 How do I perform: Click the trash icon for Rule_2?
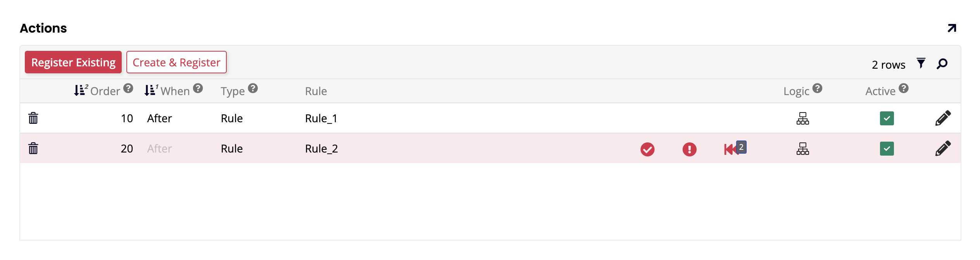point(33,148)
